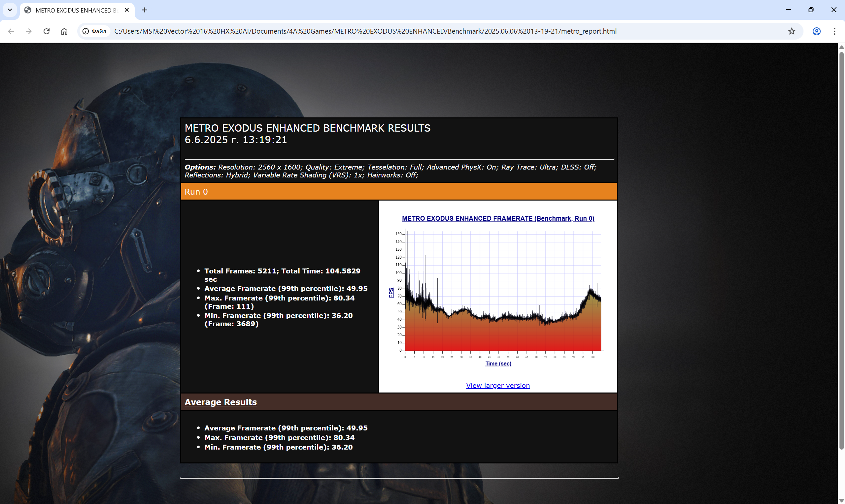Click the METRO EXODUS ENHANCED BENCHMARK RESULTS title

[x=308, y=128]
